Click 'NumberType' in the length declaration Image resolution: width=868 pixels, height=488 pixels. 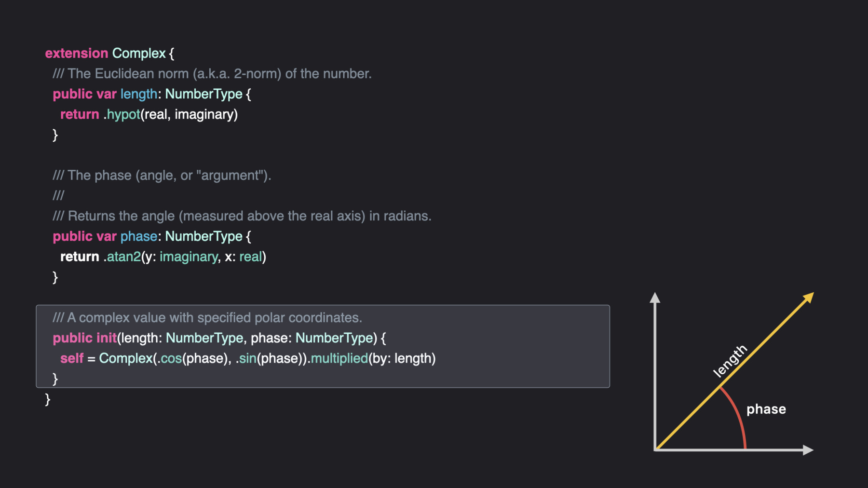tap(203, 94)
